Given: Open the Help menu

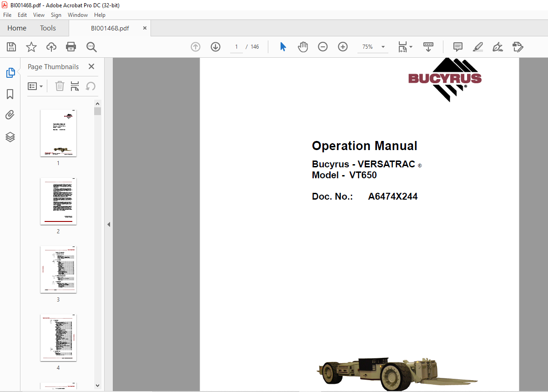Looking at the screenshot, I should click(x=100, y=15).
